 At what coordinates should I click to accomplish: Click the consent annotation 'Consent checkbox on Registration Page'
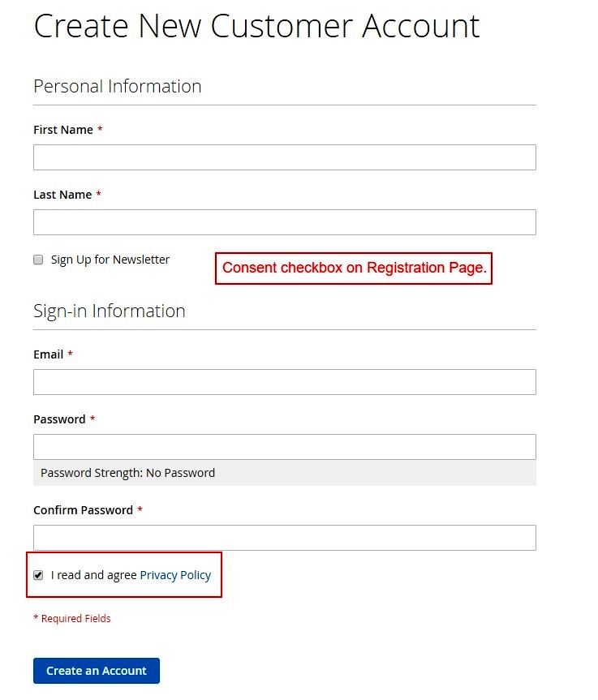pos(355,268)
